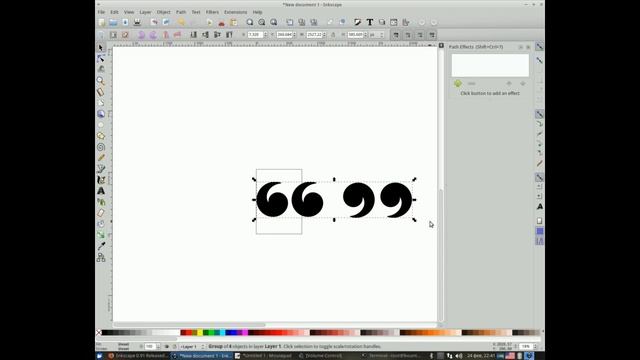The image size is (640, 360).
Task: Click the Flip vertical icon
Action: pos(177,35)
